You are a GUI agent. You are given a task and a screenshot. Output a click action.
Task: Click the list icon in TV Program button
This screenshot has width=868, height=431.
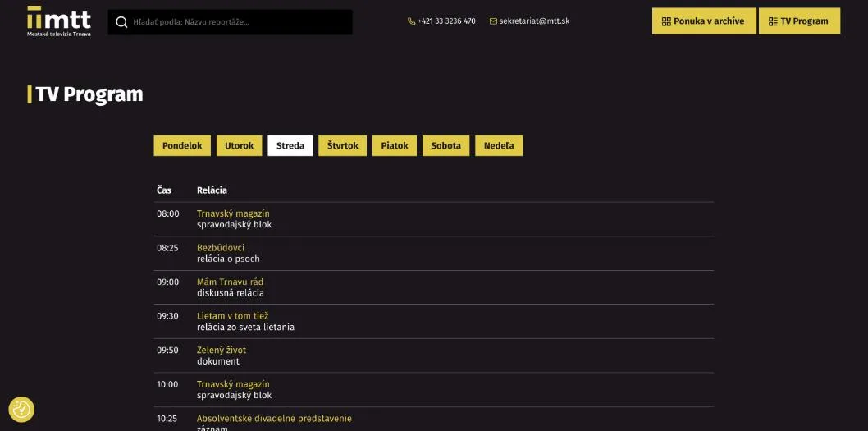pyautogui.click(x=773, y=21)
